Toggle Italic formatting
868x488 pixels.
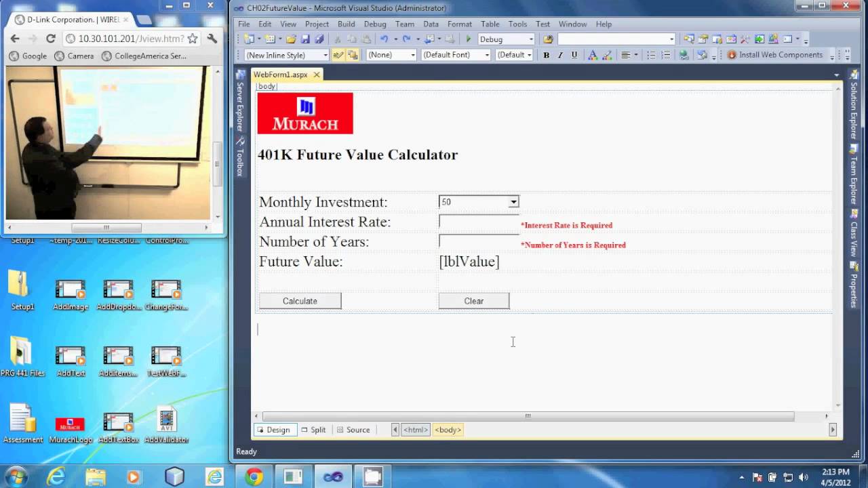(x=560, y=55)
